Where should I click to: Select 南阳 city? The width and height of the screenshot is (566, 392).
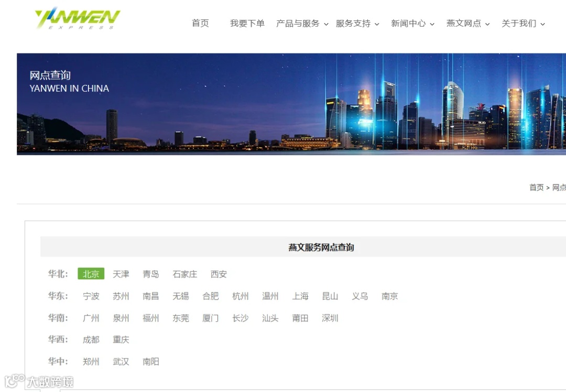[x=151, y=362]
